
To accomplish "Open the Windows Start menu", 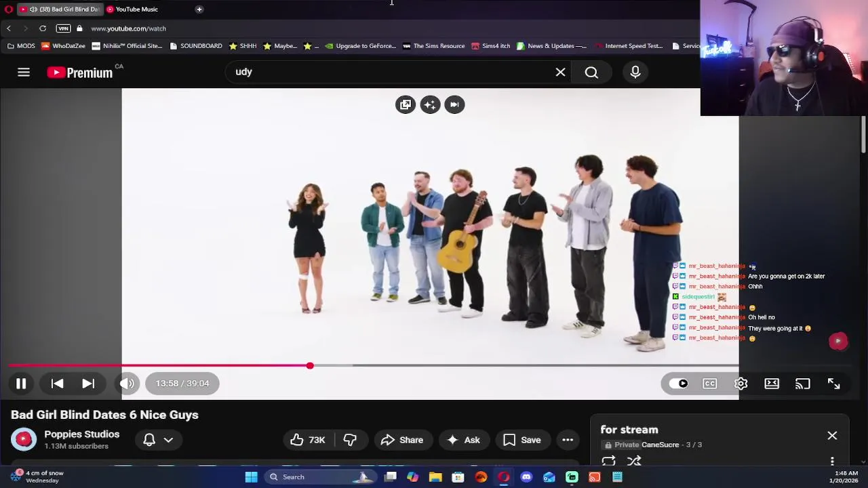I will 251,477.
